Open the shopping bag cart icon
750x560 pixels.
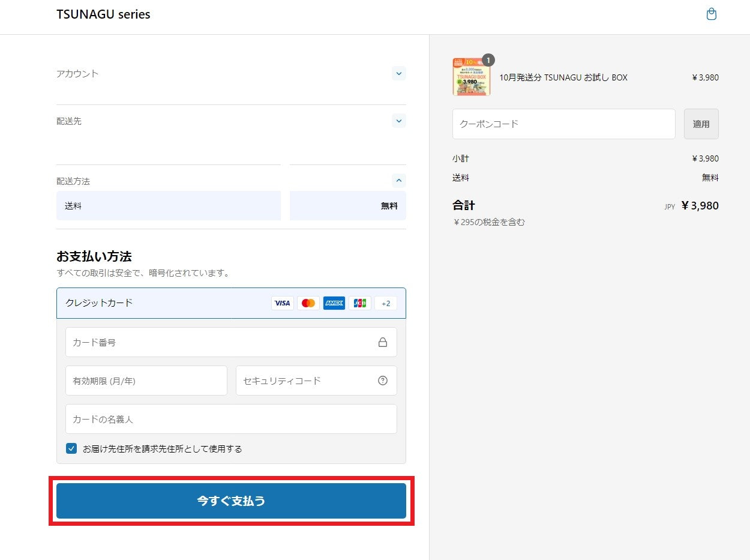[711, 14]
